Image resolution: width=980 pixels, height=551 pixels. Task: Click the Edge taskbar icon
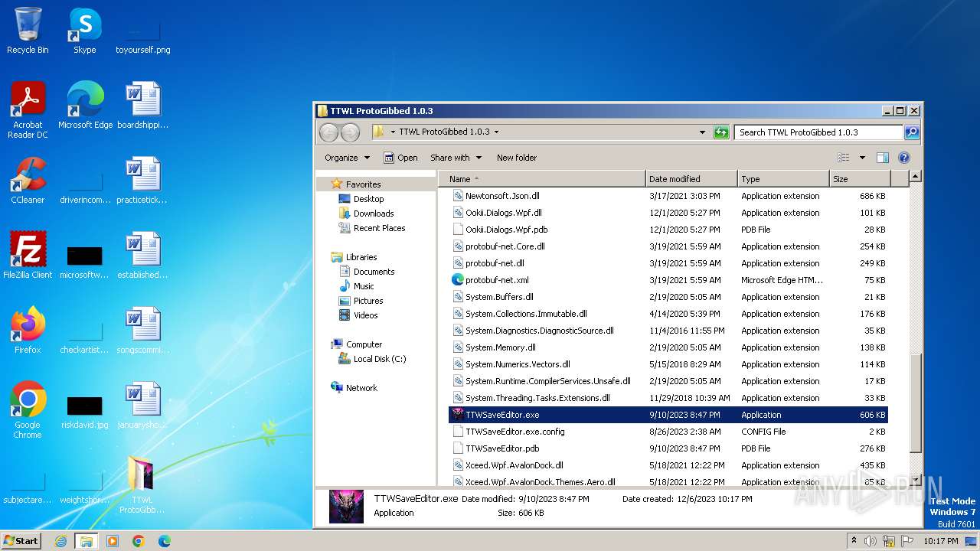165,541
